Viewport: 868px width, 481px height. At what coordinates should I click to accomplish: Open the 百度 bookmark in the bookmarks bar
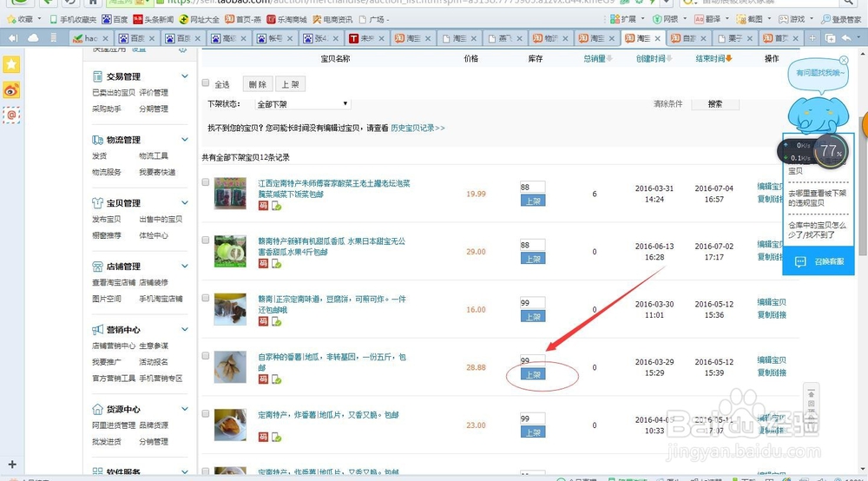[x=115, y=19]
